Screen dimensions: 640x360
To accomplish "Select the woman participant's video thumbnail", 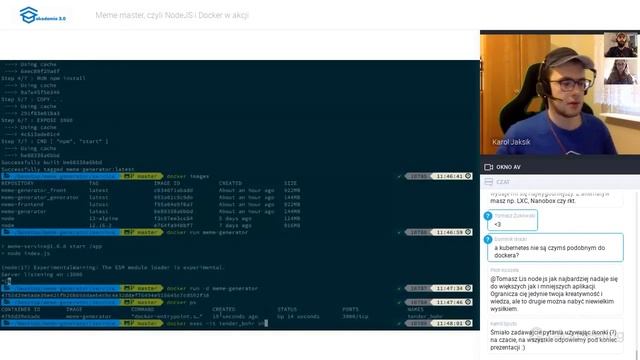I will (620, 72).
